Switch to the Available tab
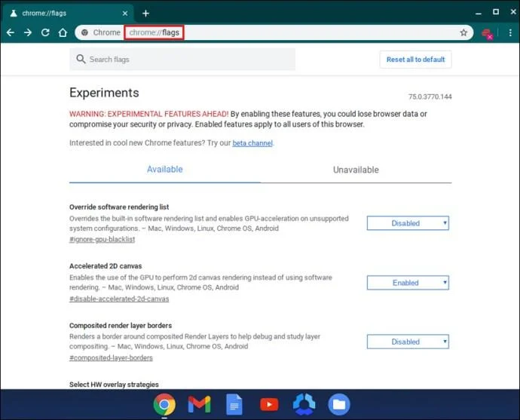The image size is (520, 420). pyautogui.click(x=165, y=170)
